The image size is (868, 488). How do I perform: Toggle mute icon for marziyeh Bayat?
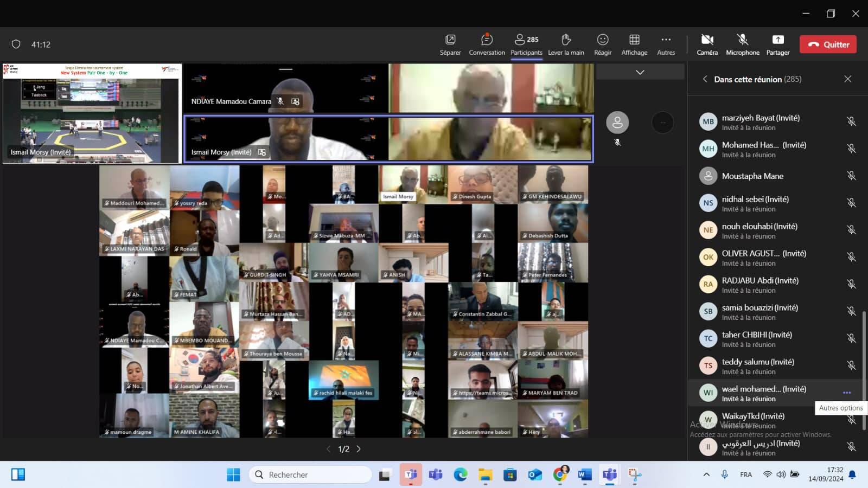pyautogui.click(x=851, y=121)
